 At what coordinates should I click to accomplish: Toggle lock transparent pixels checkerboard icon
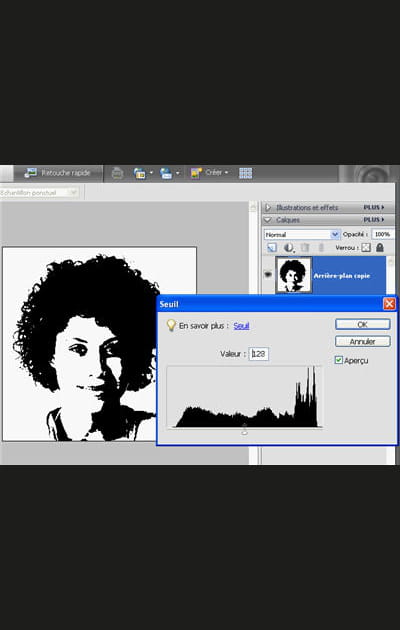pos(366,248)
